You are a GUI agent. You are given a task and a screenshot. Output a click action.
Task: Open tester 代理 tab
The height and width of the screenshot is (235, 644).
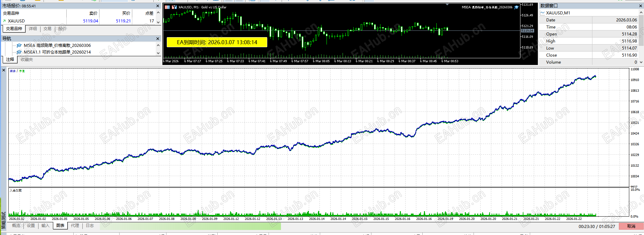75,226
